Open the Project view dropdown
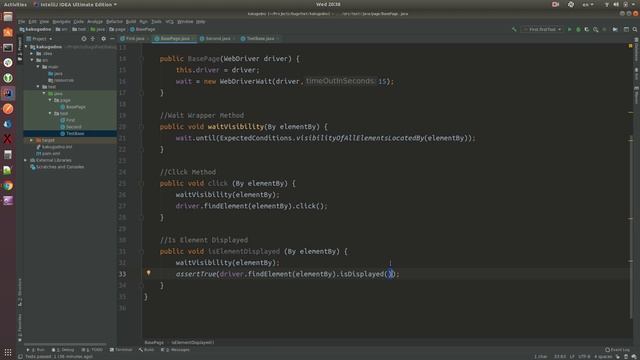The height and width of the screenshot is (360, 640). pos(40,39)
